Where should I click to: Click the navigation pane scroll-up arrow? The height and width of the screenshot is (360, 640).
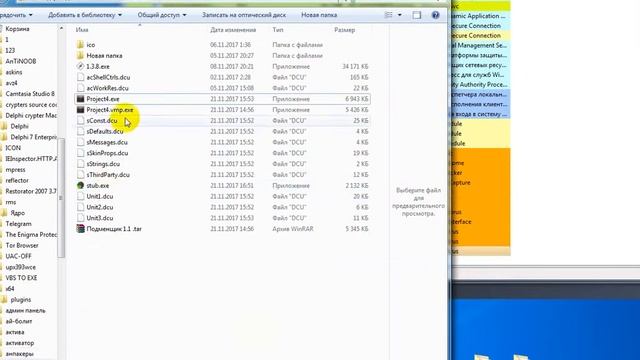coord(61,28)
